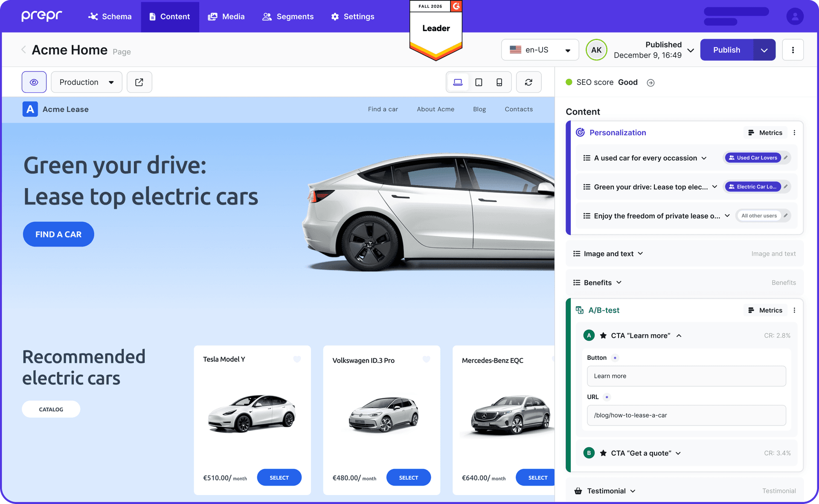Click the Publish button
Screen dimensions: 819x504
(x=727, y=50)
